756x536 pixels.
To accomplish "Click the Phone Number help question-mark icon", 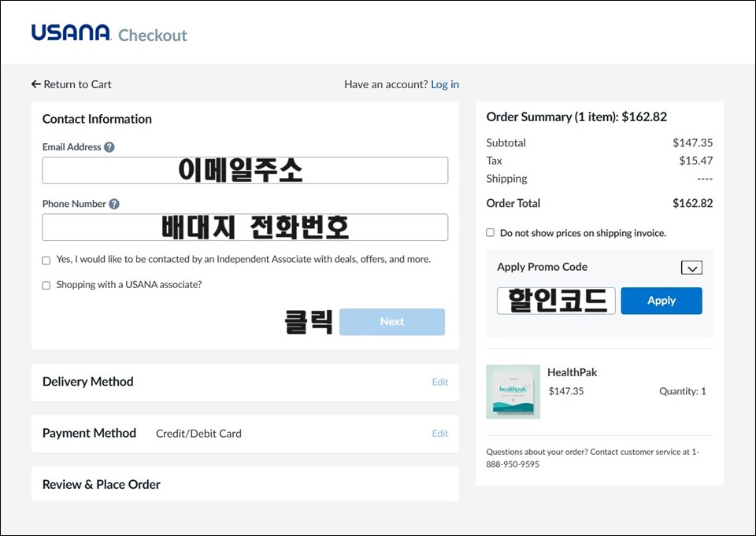I will click(113, 204).
